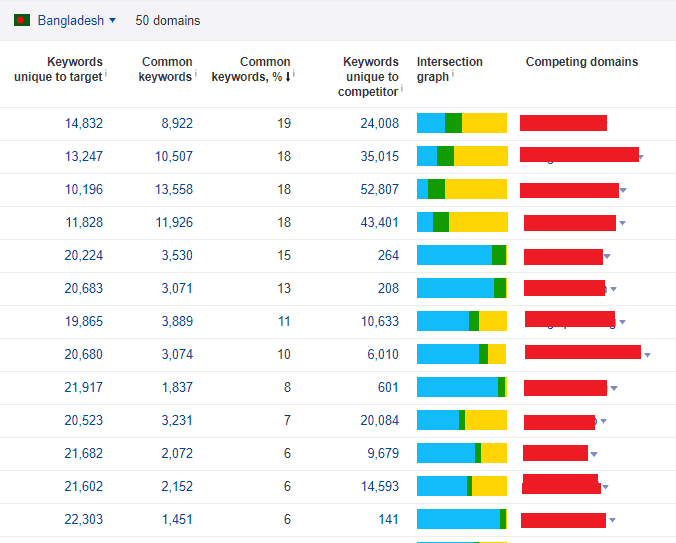Click the Bangladesh flag icon
Screen dimensions: 676x543
22,20
